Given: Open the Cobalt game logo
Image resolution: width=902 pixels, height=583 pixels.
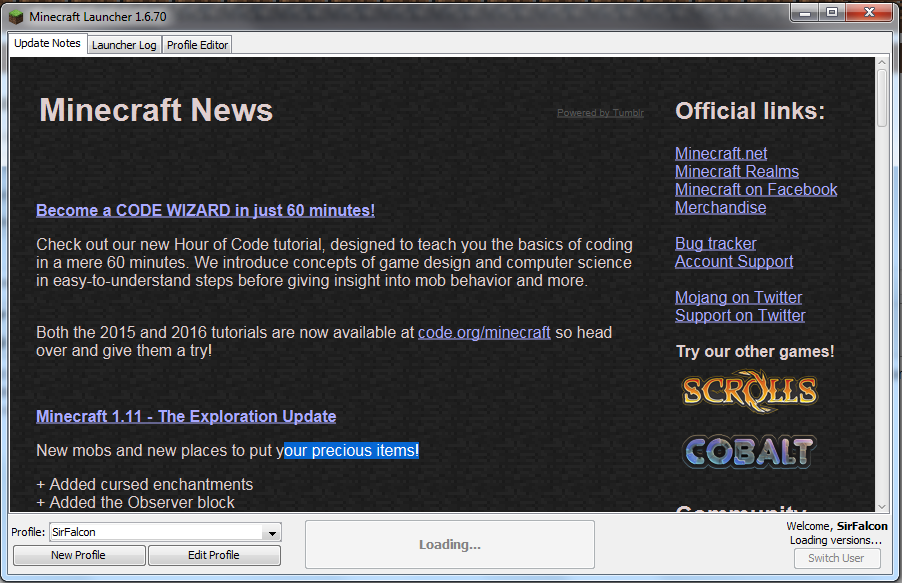Looking at the screenshot, I should (x=749, y=451).
